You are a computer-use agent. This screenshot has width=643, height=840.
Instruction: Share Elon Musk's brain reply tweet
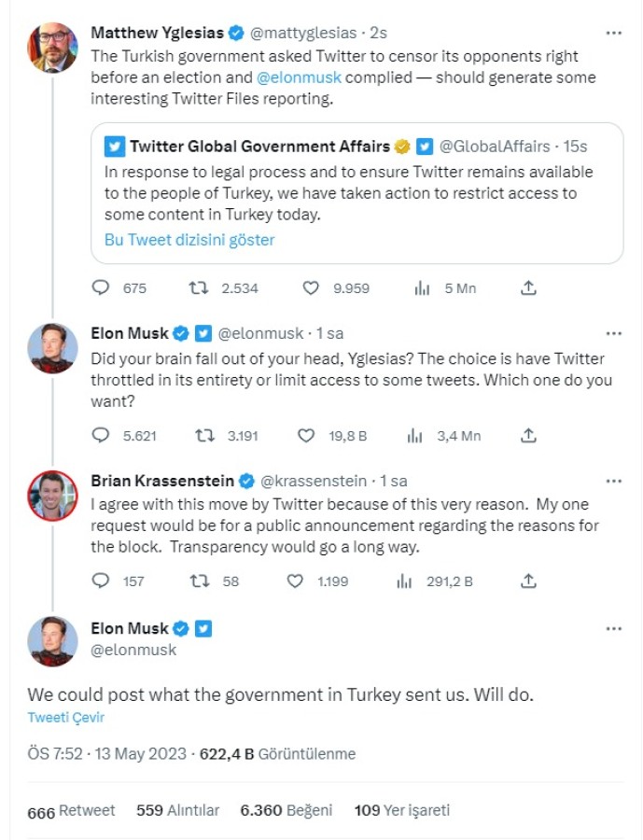pos(528,435)
